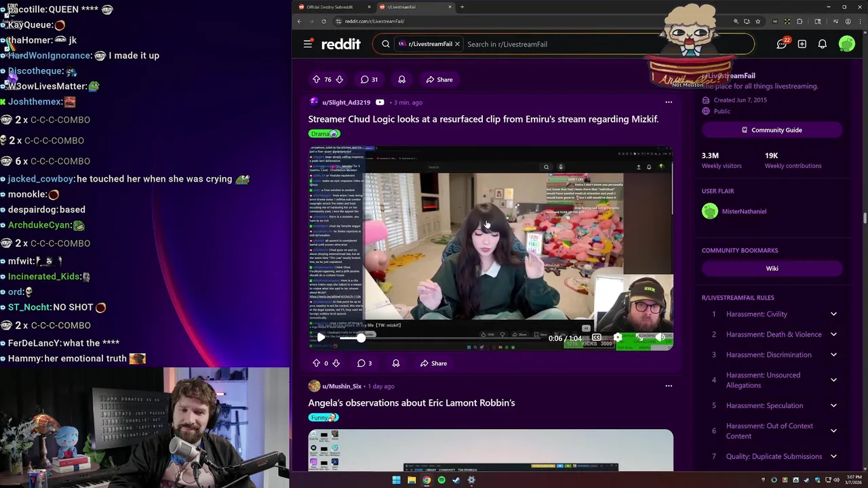The width and height of the screenshot is (868, 488).
Task: Open the video player settings gear
Action: coord(618,338)
